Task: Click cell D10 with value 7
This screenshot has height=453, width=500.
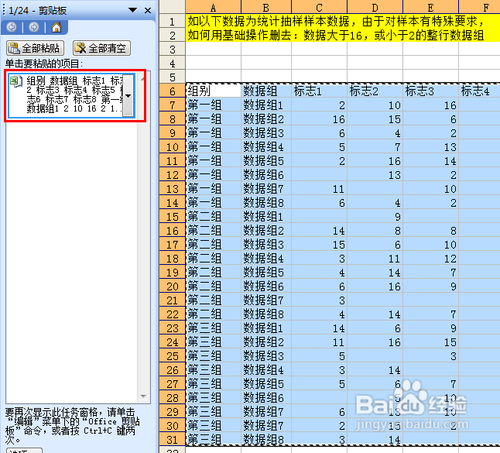Action: [x=375, y=147]
